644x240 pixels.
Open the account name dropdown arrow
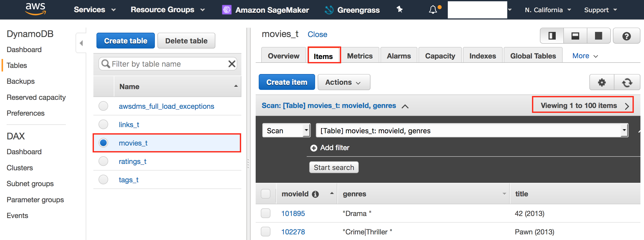[510, 10]
